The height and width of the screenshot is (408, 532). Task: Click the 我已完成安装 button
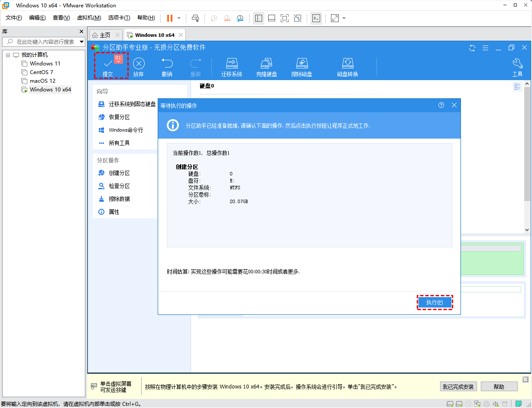(458, 387)
